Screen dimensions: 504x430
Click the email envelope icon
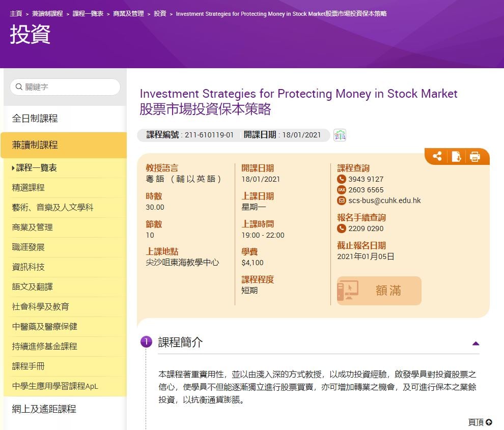tap(342, 200)
